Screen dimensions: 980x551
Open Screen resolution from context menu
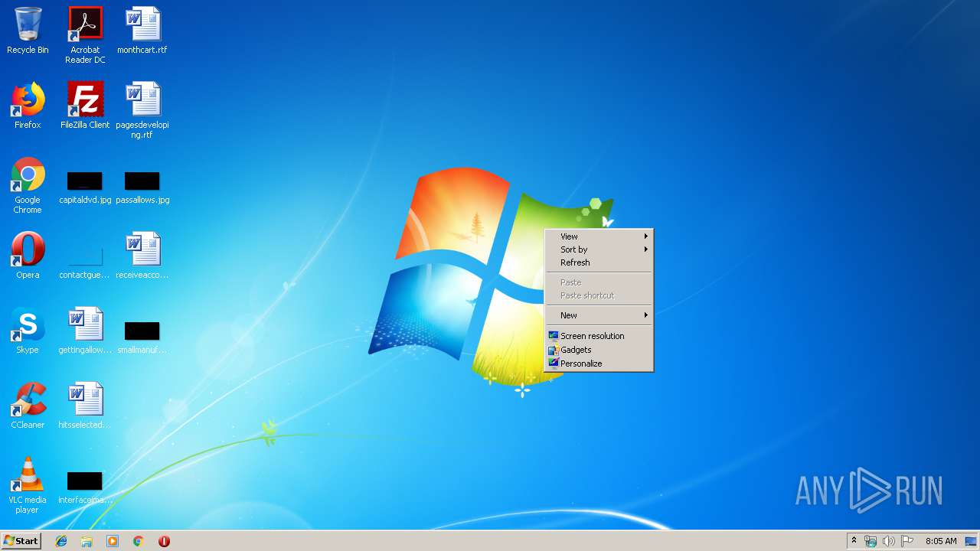coord(599,336)
